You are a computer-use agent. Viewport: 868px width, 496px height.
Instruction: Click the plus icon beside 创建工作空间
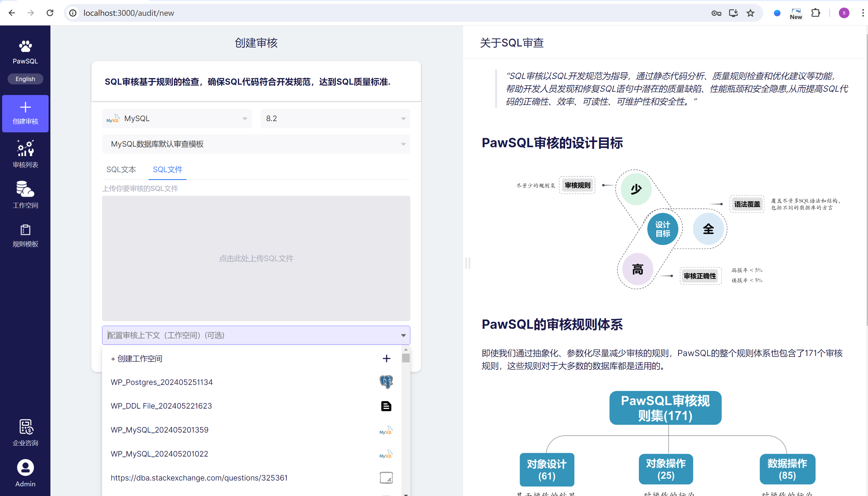(386, 358)
